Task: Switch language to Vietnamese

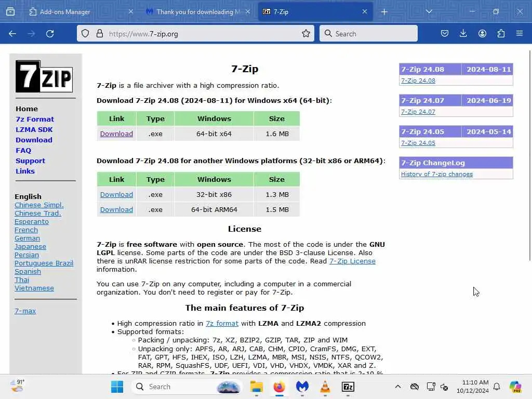Action: point(34,288)
